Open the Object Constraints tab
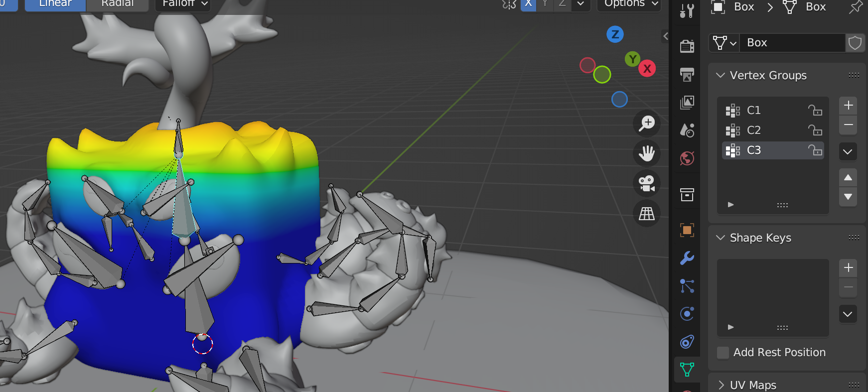The image size is (868, 392). 687,342
